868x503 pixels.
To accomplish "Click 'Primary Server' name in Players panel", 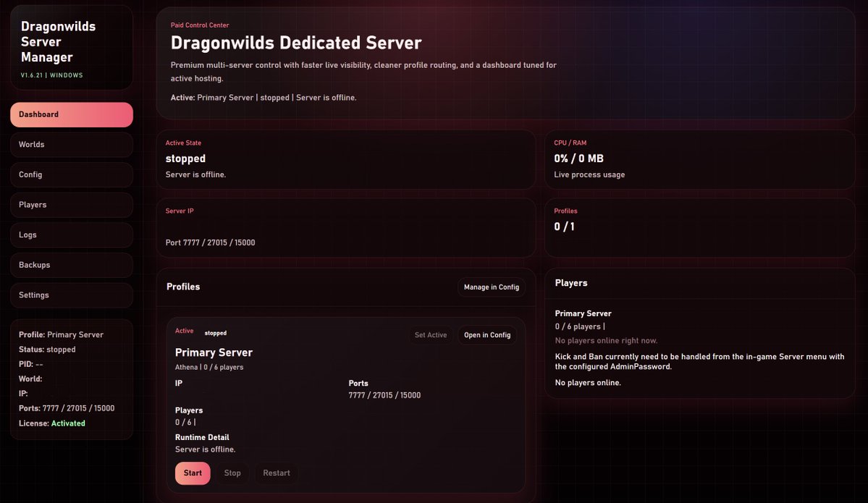I will tap(583, 314).
